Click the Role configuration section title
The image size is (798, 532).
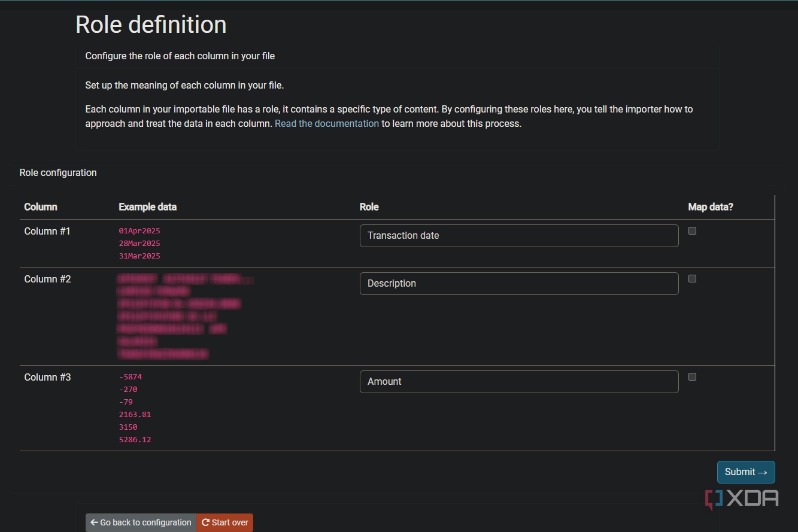(x=58, y=172)
